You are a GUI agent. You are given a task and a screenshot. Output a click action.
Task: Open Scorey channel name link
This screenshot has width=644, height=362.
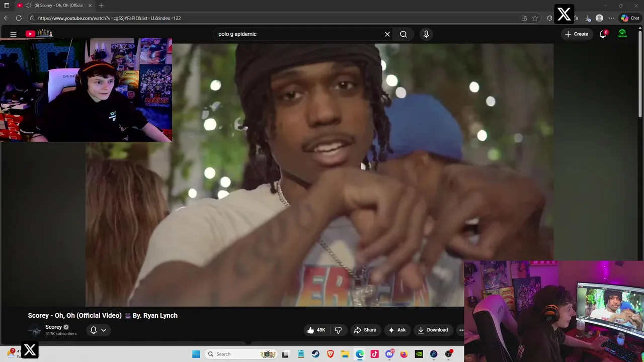53,327
